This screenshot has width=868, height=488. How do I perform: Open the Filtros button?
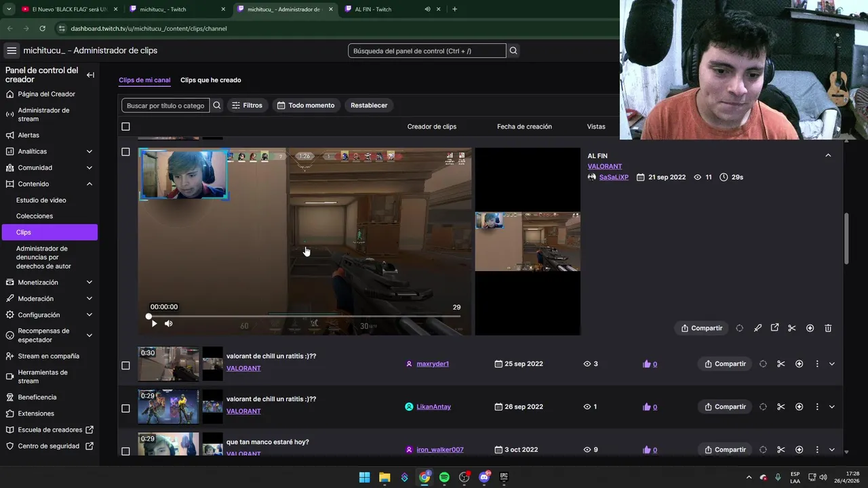point(247,105)
